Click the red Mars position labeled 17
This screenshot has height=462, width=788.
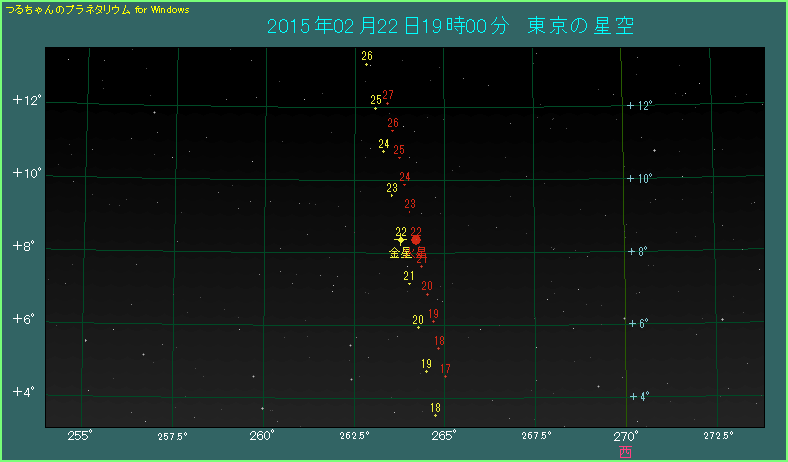pos(445,369)
